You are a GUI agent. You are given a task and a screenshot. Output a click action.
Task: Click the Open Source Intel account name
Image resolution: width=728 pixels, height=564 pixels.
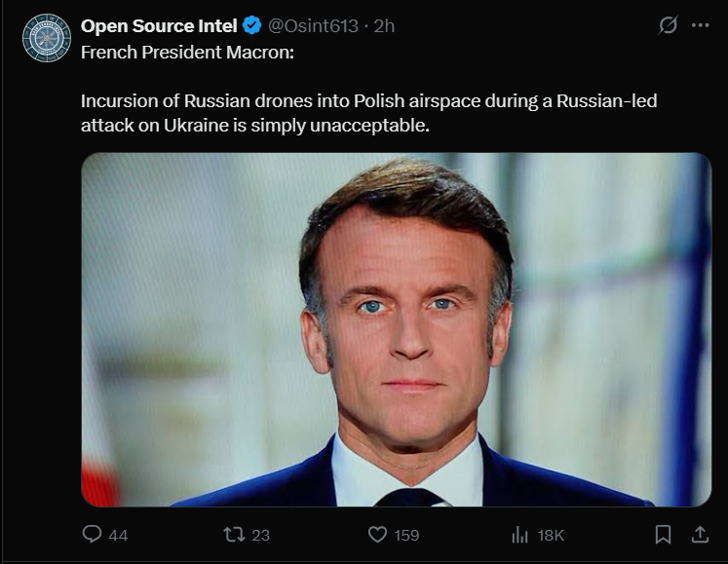pos(159,26)
